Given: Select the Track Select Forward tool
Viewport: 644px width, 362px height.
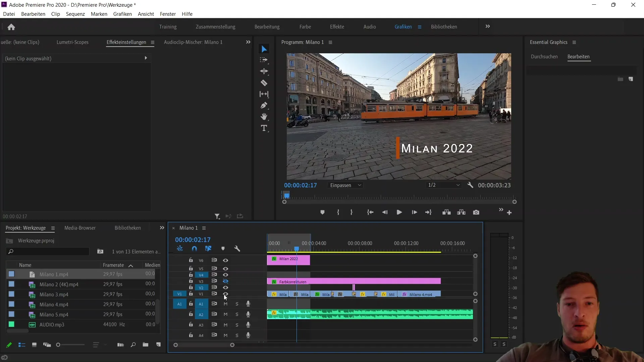Looking at the screenshot, I should coord(264,60).
